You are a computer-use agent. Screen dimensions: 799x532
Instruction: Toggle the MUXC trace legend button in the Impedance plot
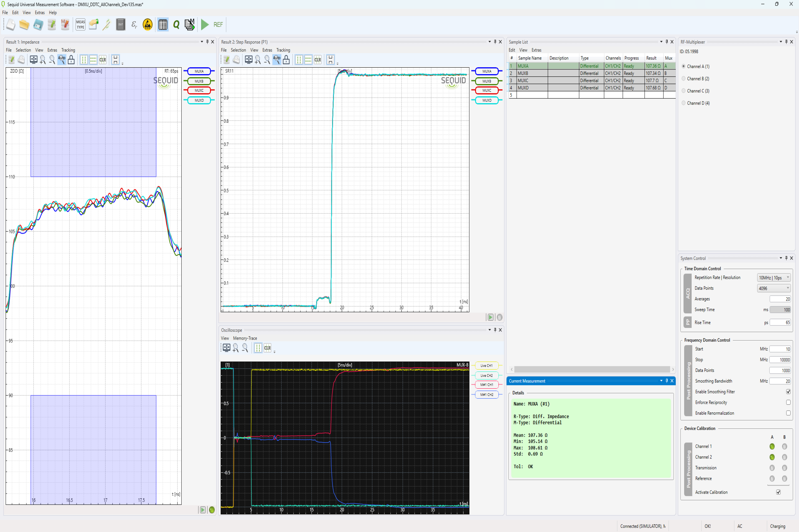[x=199, y=90]
